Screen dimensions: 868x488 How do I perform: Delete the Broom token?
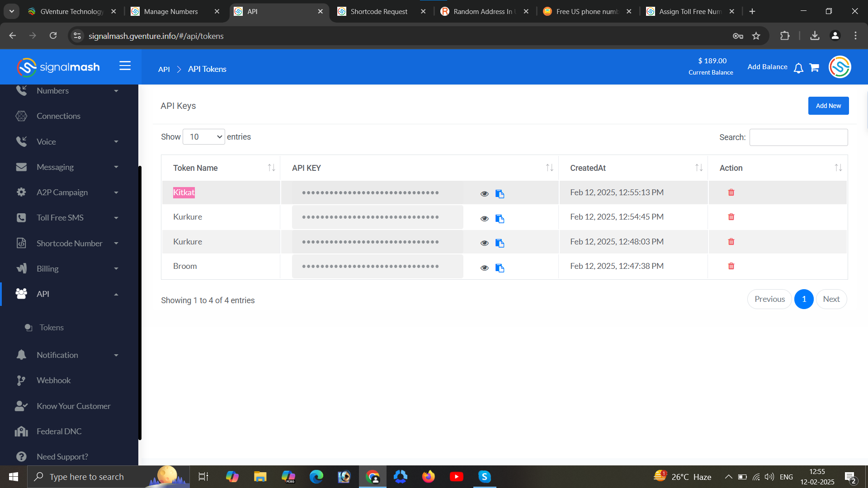[x=731, y=266]
